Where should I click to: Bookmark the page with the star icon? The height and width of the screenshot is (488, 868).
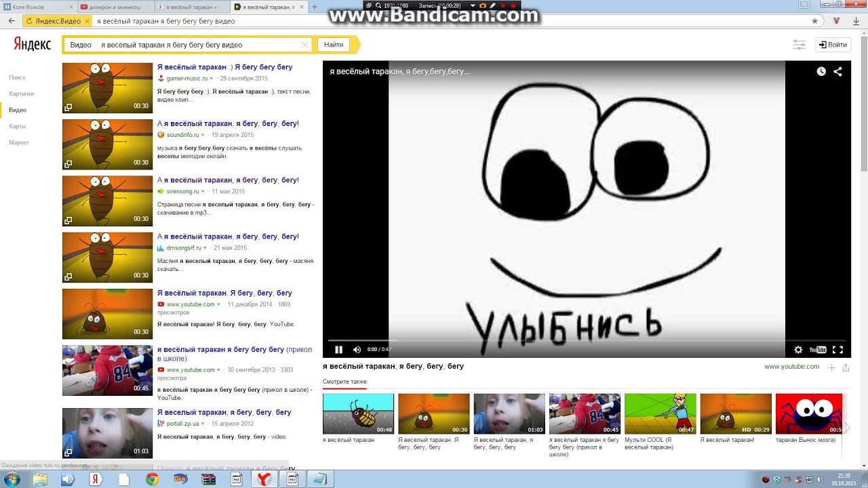coord(814,21)
